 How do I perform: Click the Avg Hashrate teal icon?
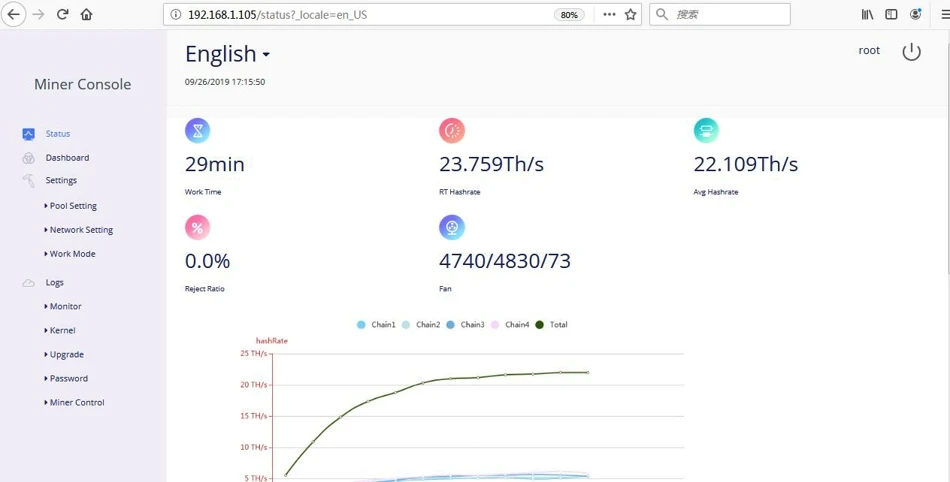point(706,130)
